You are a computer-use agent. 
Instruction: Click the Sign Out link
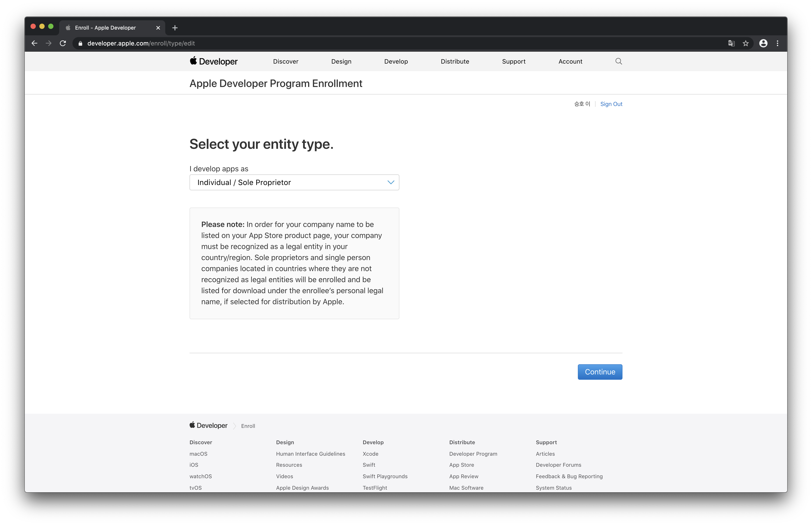click(611, 104)
